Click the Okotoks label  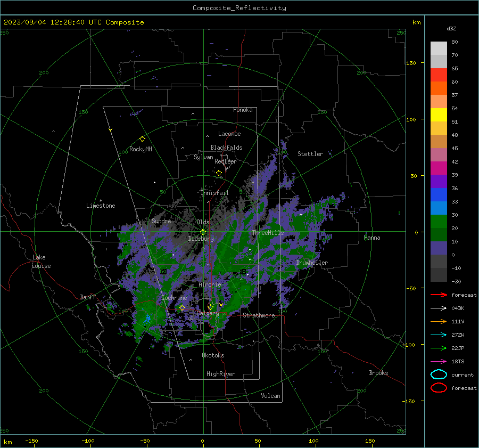tap(213, 355)
